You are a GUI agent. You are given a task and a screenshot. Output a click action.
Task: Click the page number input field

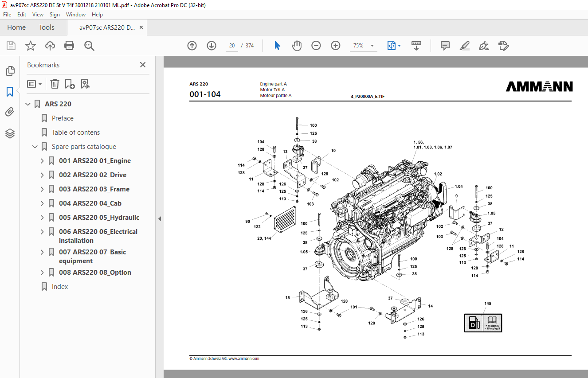(232, 46)
